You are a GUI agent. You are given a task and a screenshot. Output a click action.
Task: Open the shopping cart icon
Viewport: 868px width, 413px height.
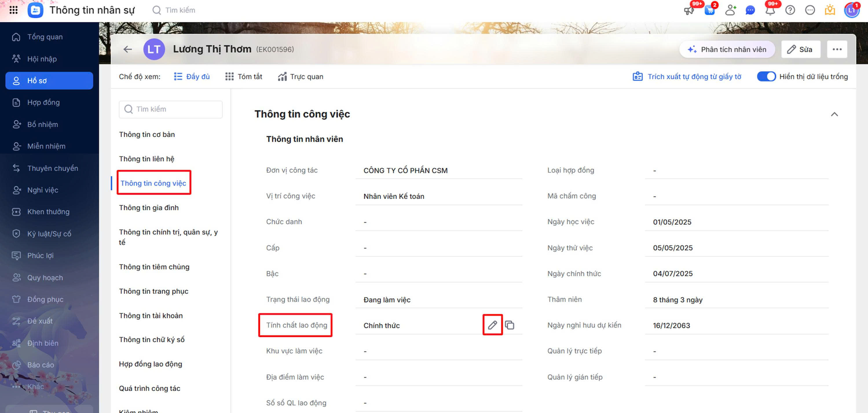[x=710, y=10]
